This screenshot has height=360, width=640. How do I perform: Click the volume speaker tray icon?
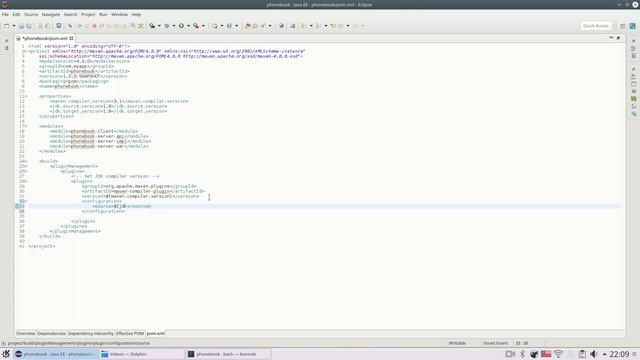click(593, 354)
